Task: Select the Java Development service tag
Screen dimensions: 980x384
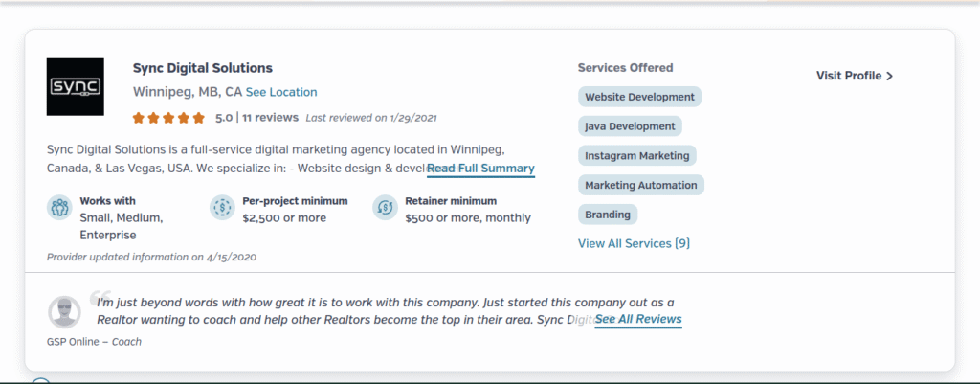Action: 630,125
